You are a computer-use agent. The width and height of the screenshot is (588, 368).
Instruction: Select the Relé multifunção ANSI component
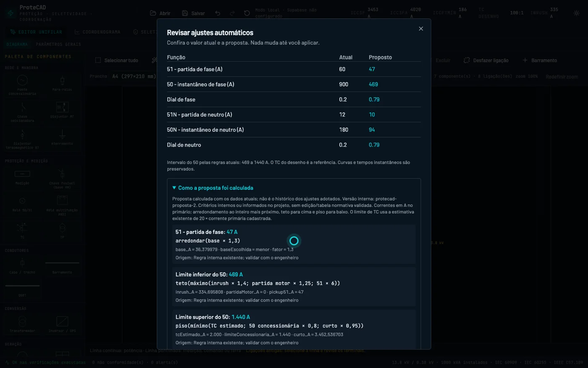tap(62, 205)
